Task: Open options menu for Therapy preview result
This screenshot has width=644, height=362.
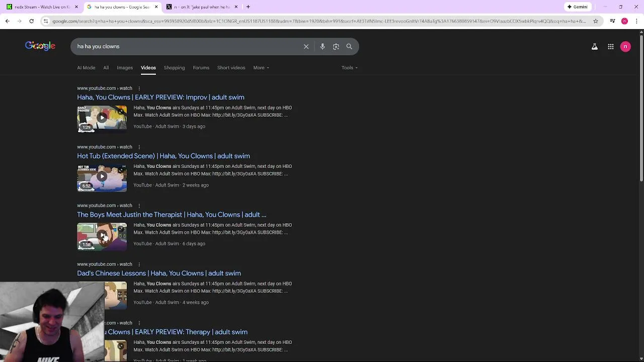Action: click(139, 323)
